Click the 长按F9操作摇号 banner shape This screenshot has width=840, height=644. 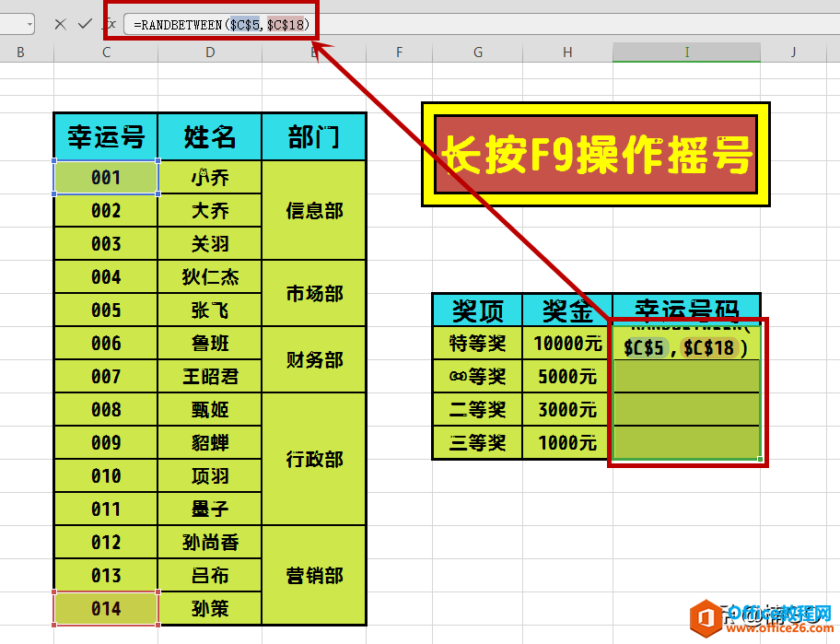[x=596, y=154]
